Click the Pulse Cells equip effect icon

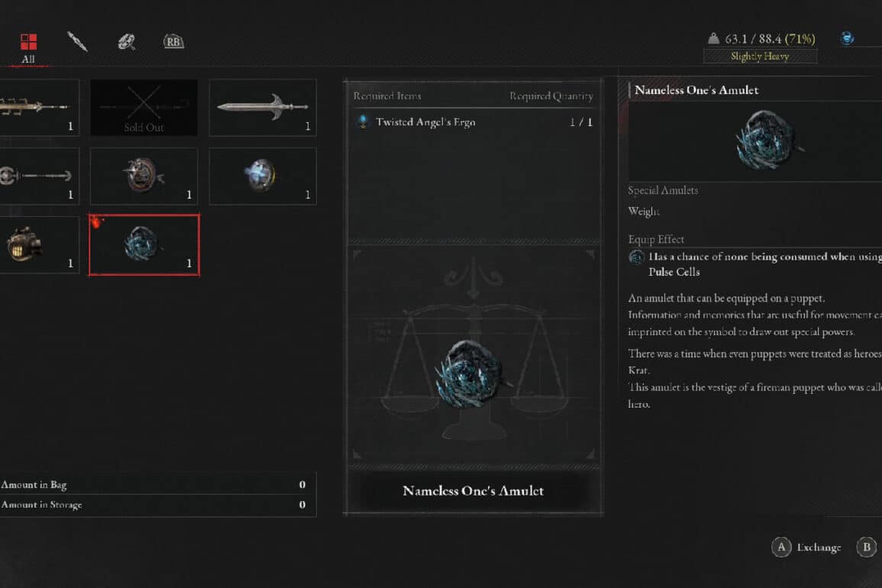[636, 257]
